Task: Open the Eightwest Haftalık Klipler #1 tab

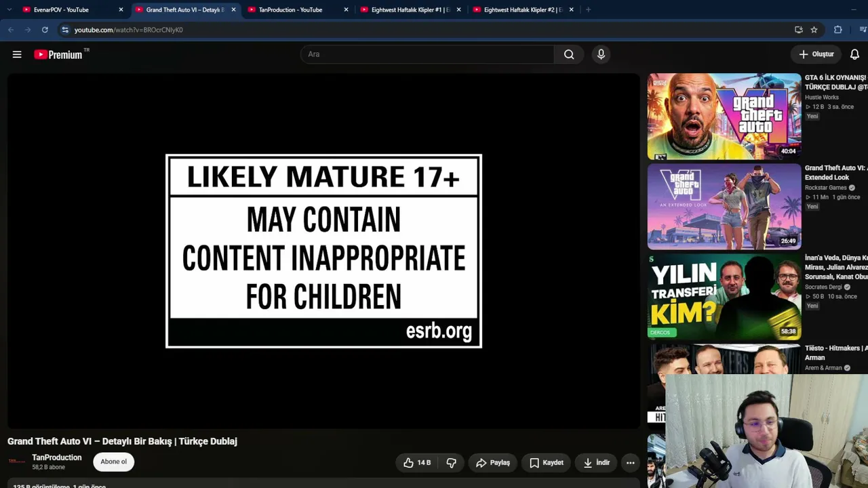Action: pos(410,9)
